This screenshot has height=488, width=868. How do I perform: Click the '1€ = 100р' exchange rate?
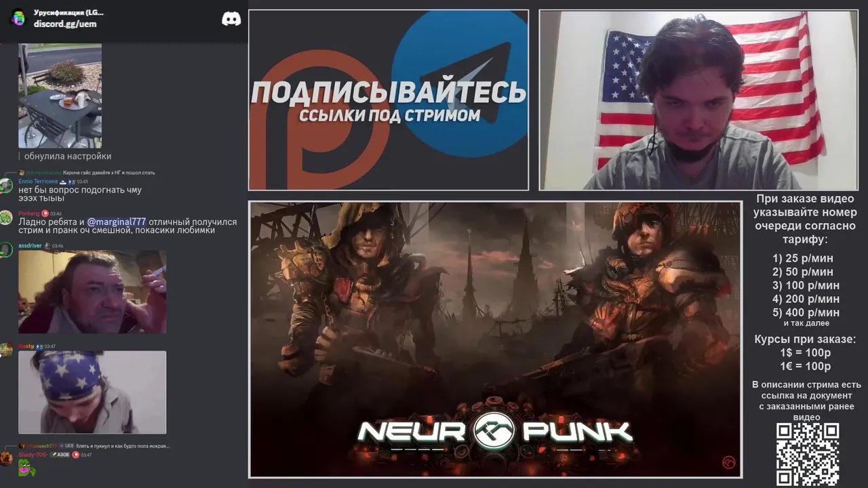point(805,367)
